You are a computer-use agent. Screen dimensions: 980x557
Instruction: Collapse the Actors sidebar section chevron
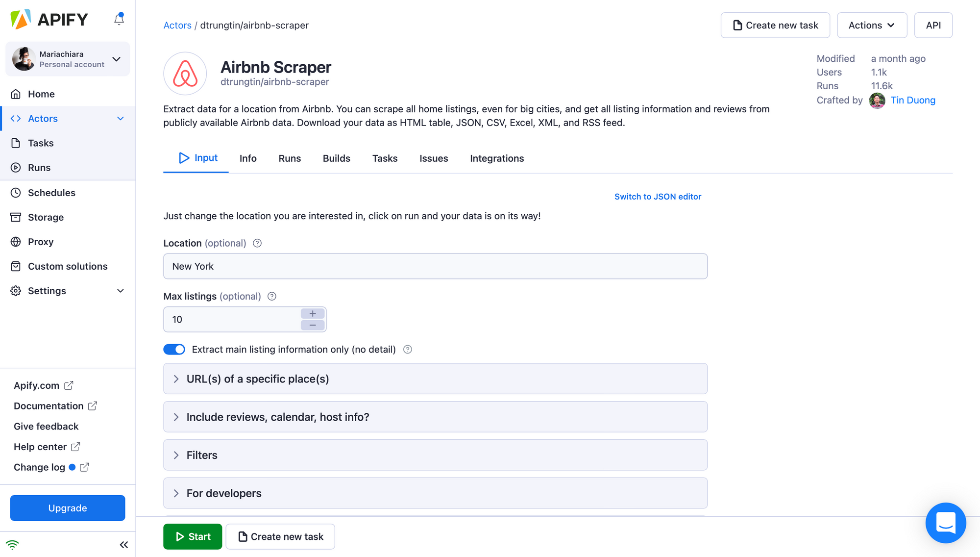[121, 118]
